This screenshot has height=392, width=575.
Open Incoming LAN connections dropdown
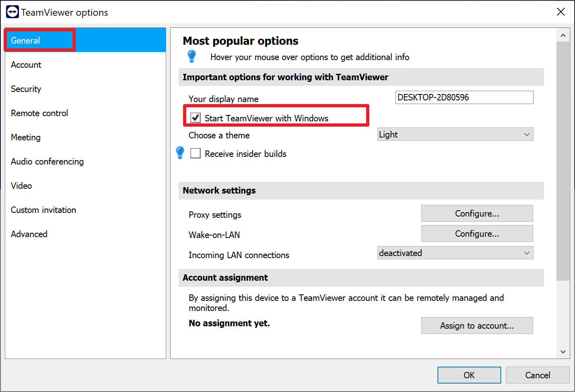pyautogui.click(x=455, y=253)
